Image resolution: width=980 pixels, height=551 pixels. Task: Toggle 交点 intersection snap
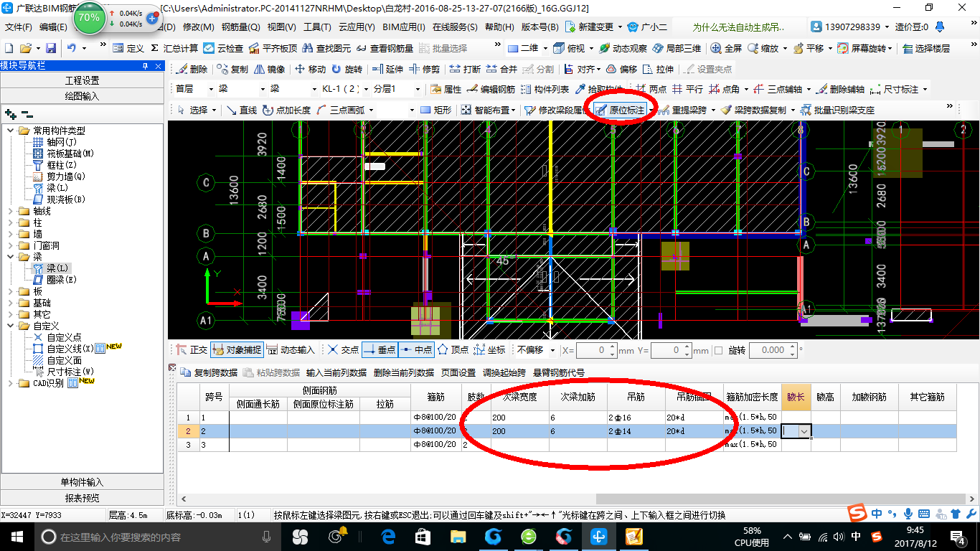click(343, 350)
